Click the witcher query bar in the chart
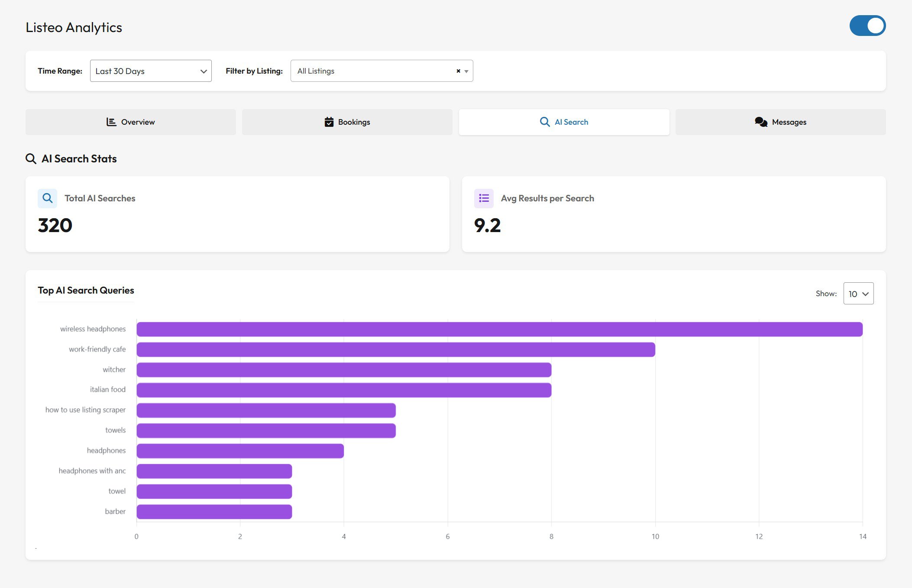The image size is (912, 588). (342, 369)
